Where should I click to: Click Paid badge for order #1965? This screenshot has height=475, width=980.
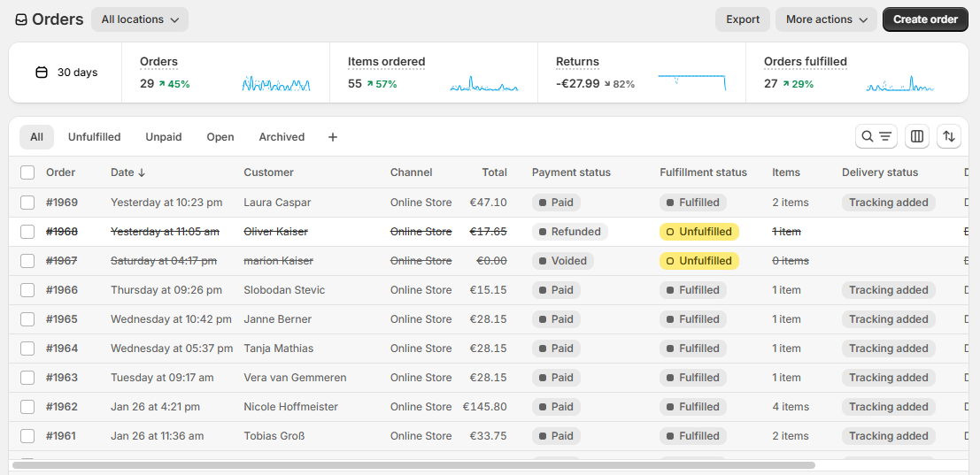click(x=556, y=319)
